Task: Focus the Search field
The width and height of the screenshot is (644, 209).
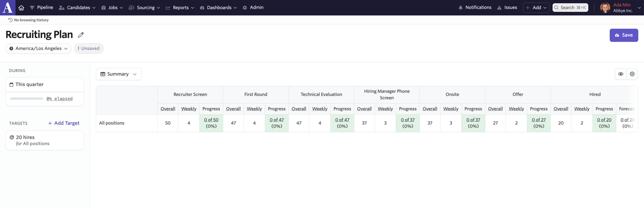Action: click(570, 8)
